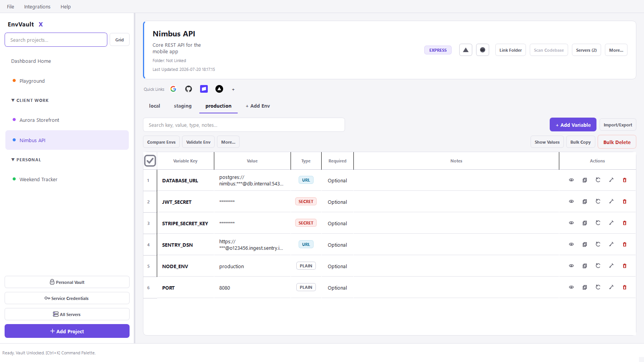Image resolution: width=644 pixels, height=362 pixels.
Task: Switch to the local environment tab
Action: 154,106
